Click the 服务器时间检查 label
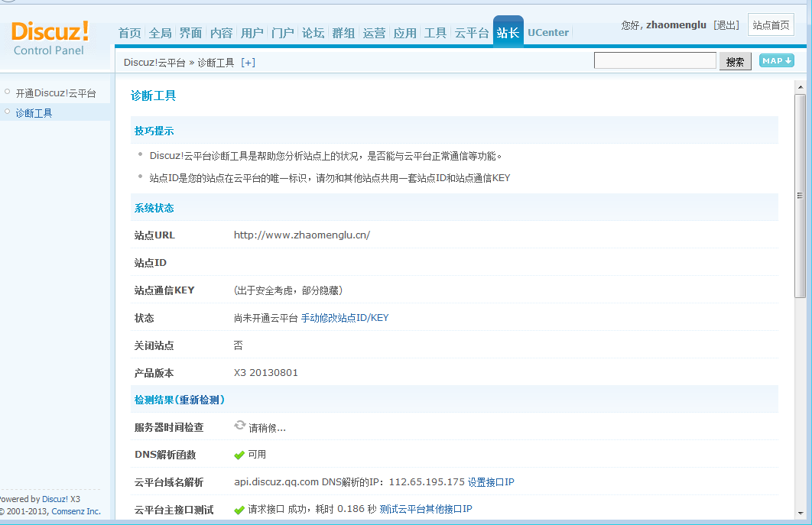This screenshot has height=525, width=812. 169,428
